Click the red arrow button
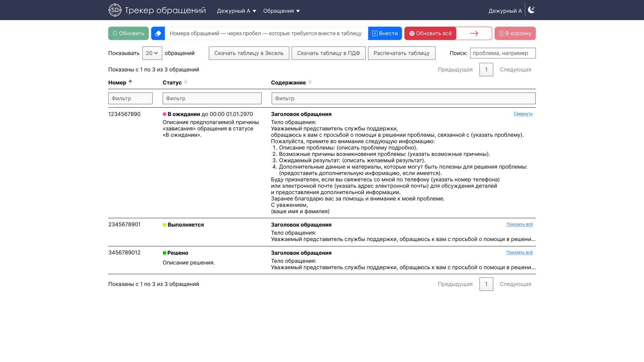Screen dimensions: 644x362 pos(474,34)
